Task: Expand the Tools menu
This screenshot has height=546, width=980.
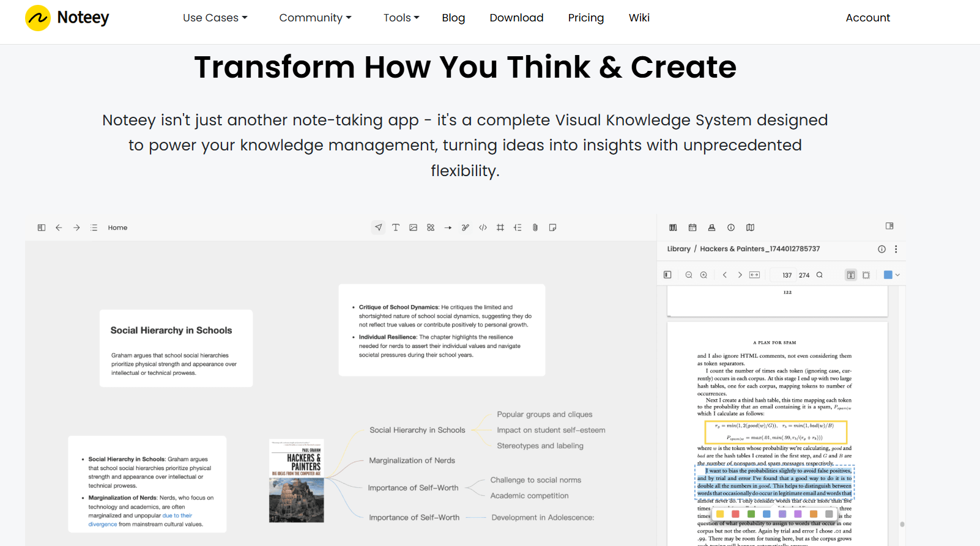Action: tap(401, 18)
